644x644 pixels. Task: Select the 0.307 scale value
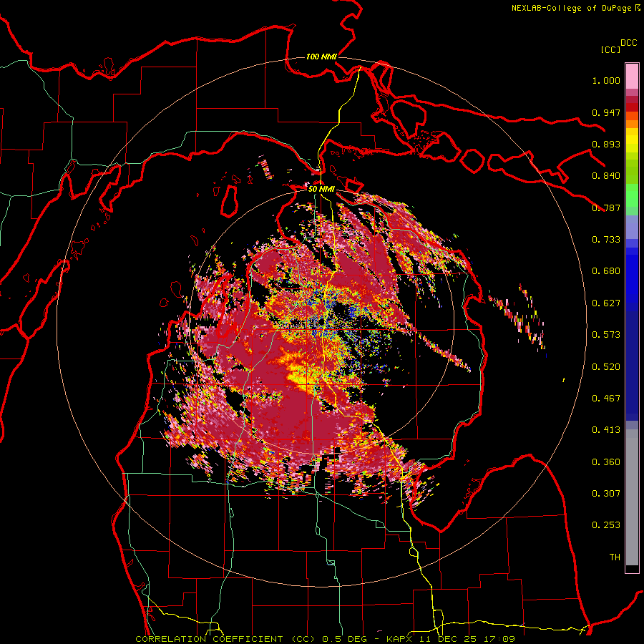point(606,494)
